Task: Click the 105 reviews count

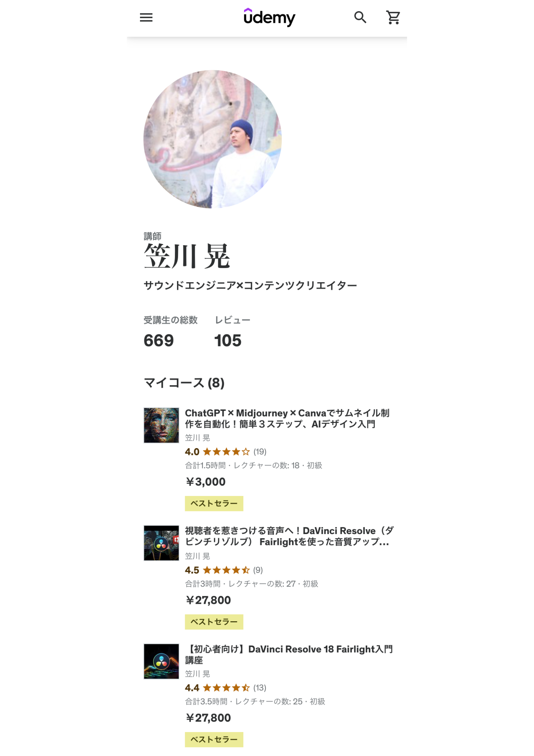Action: click(228, 340)
